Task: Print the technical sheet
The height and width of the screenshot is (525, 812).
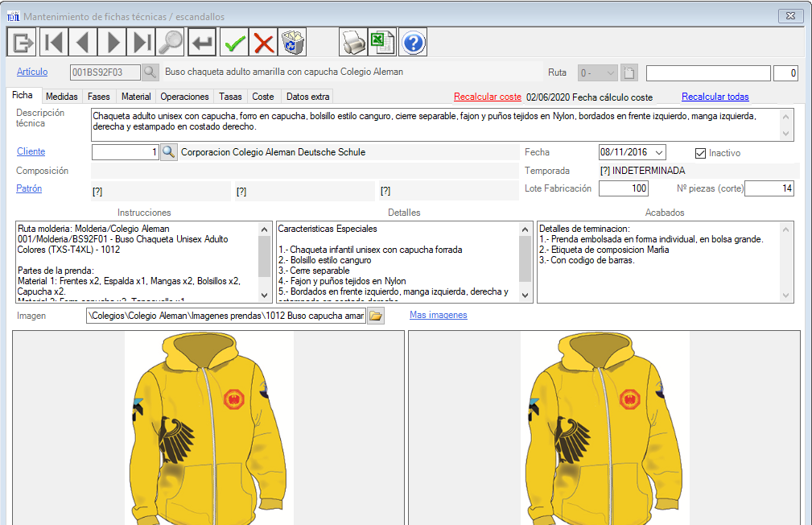Action: (x=352, y=42)
